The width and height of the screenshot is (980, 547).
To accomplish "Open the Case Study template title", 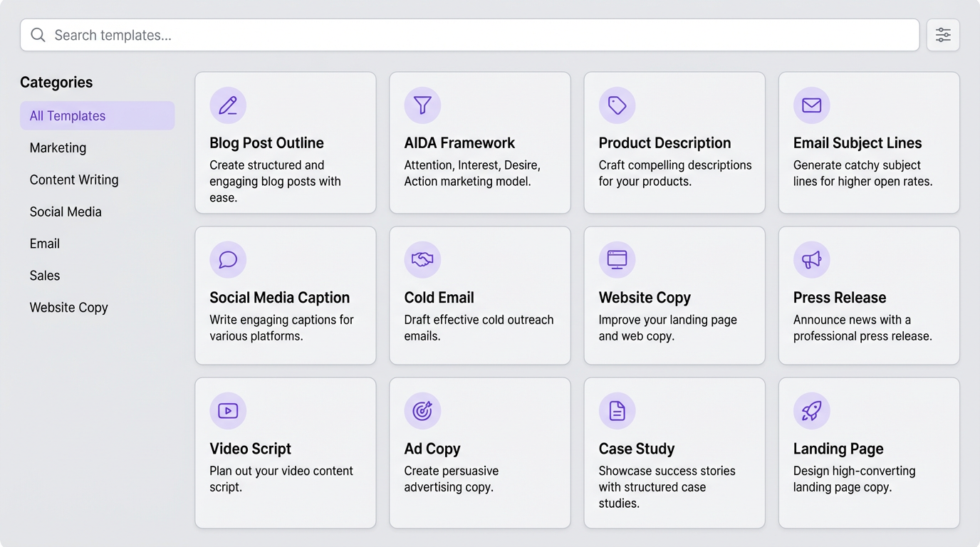I will [x=636, y=449].
